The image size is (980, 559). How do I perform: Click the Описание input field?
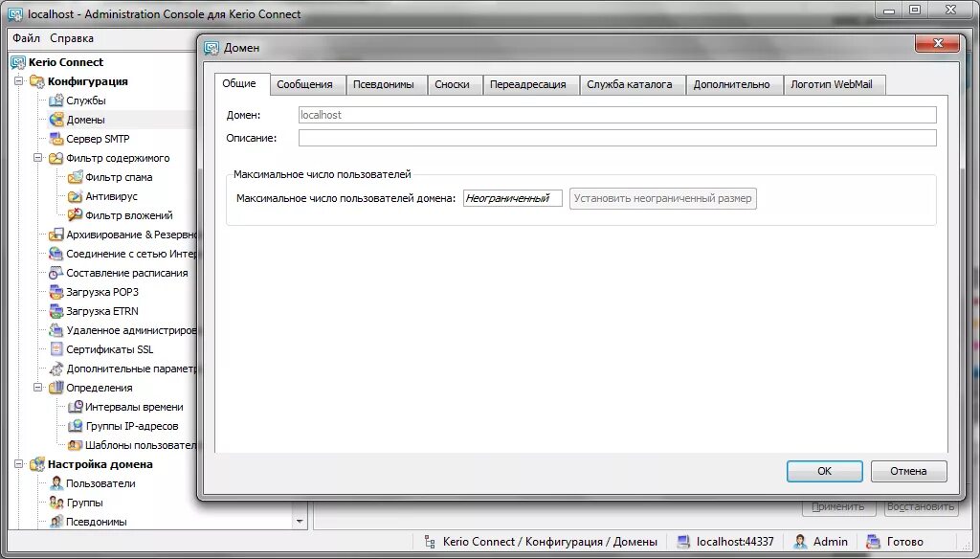617,138
